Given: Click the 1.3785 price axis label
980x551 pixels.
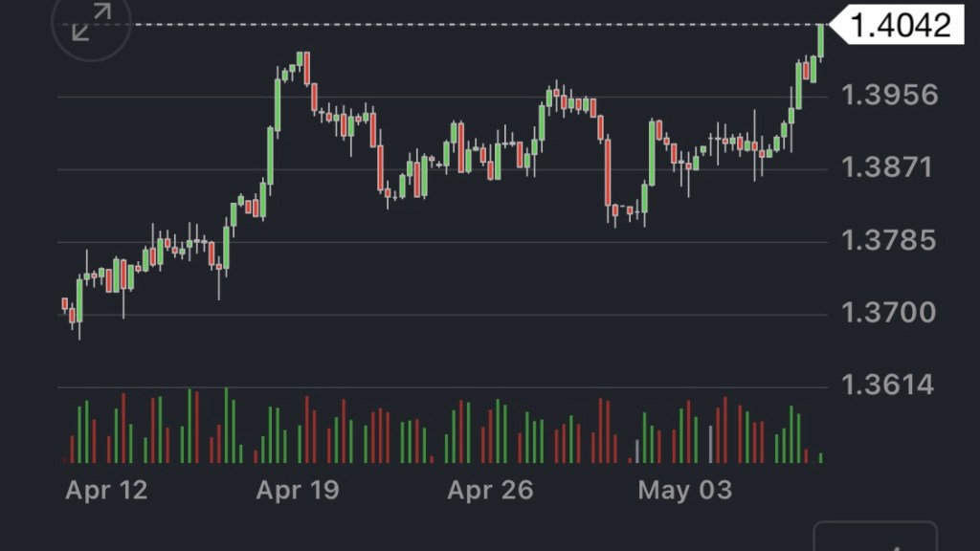Looking at the screenshot, I should click(x=886, y=239).
